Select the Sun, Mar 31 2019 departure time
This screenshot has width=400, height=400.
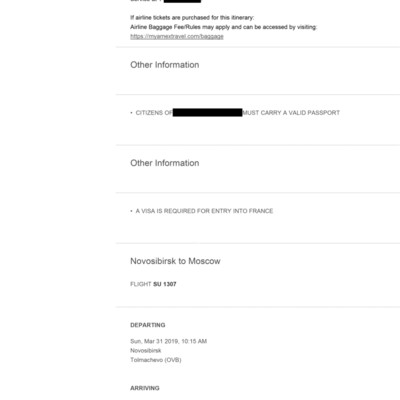click(169, 341)
